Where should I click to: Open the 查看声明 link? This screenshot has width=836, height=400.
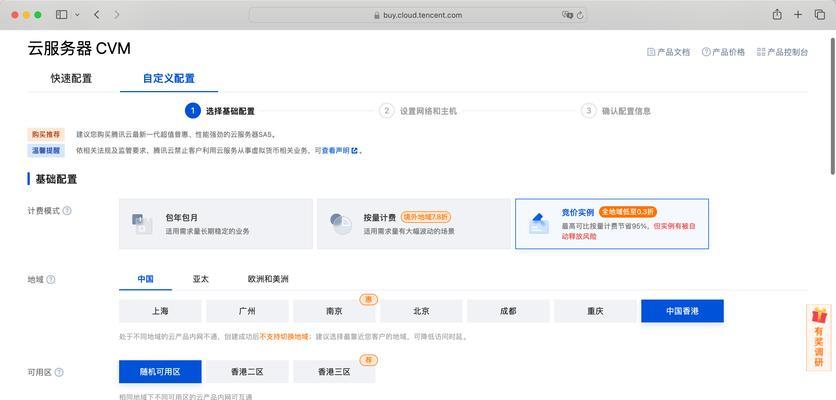[x=340, y=151]
